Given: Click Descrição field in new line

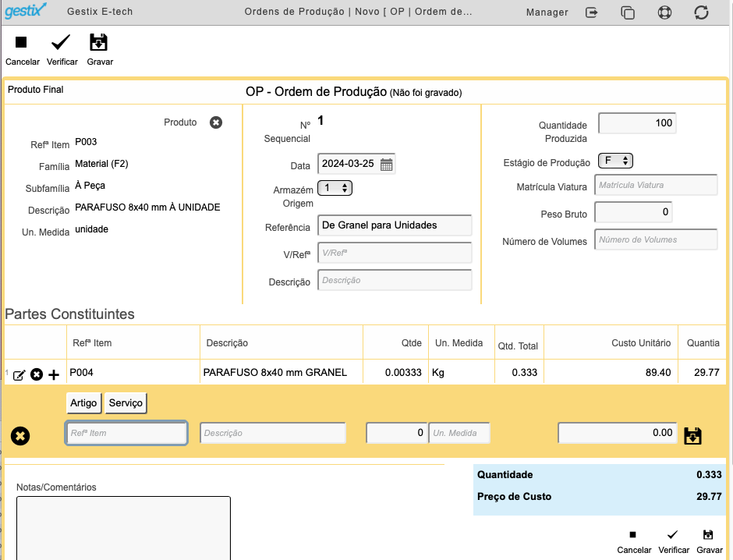Looking at the screenshot, I should [273, 433].
